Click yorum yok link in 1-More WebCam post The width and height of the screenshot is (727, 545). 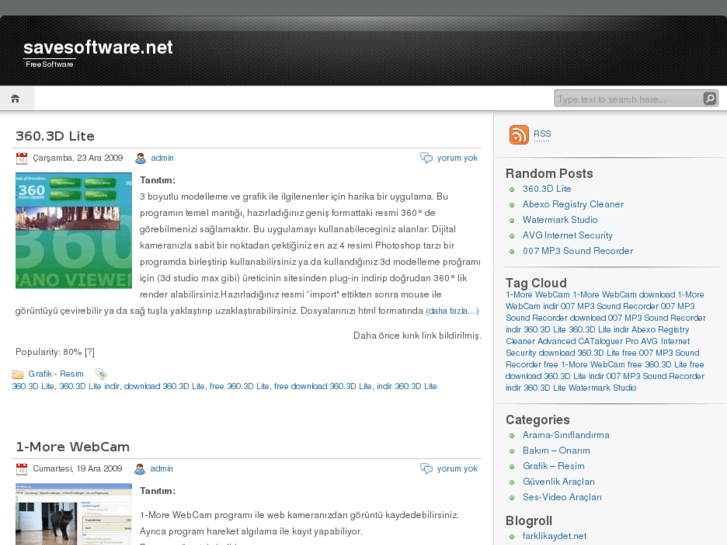click(457, 469)
